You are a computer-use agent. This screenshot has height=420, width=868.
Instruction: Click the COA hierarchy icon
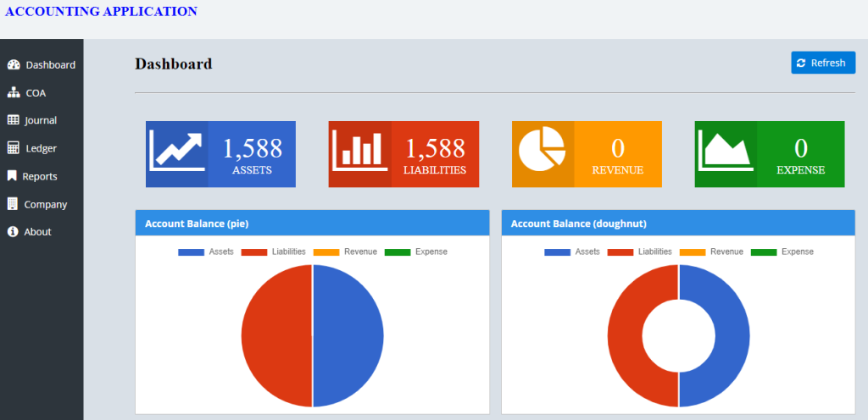point(14,93)
